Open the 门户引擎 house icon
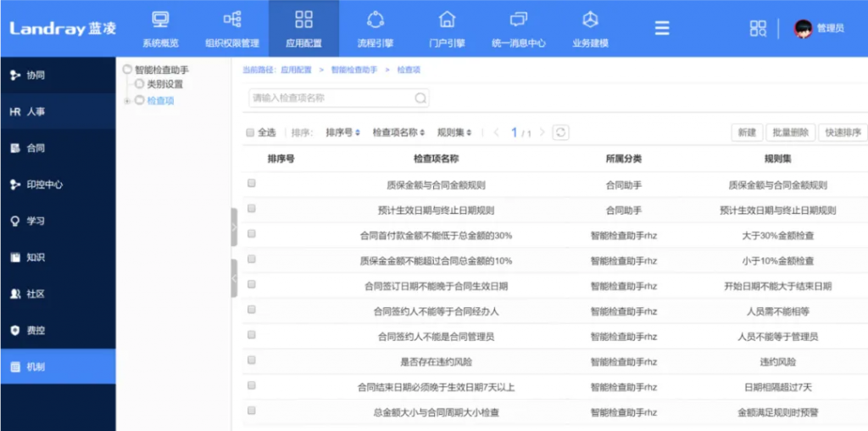Screen dimensions: 868x431 (x=447, y=20)
